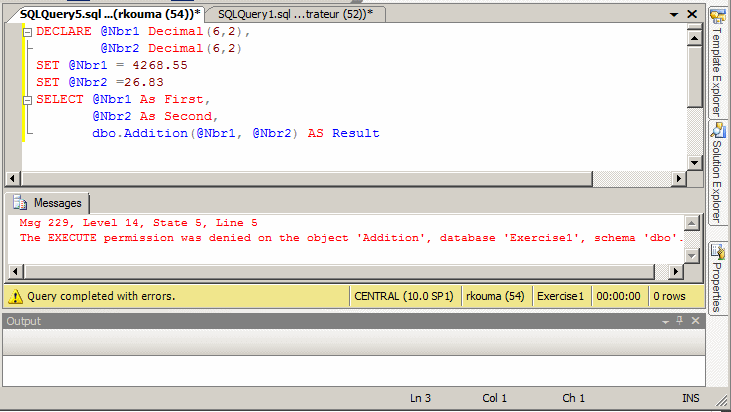Screen dimensions: 731x412
Task: Click inside the empty Output pane text area
Action: (353, 371)
